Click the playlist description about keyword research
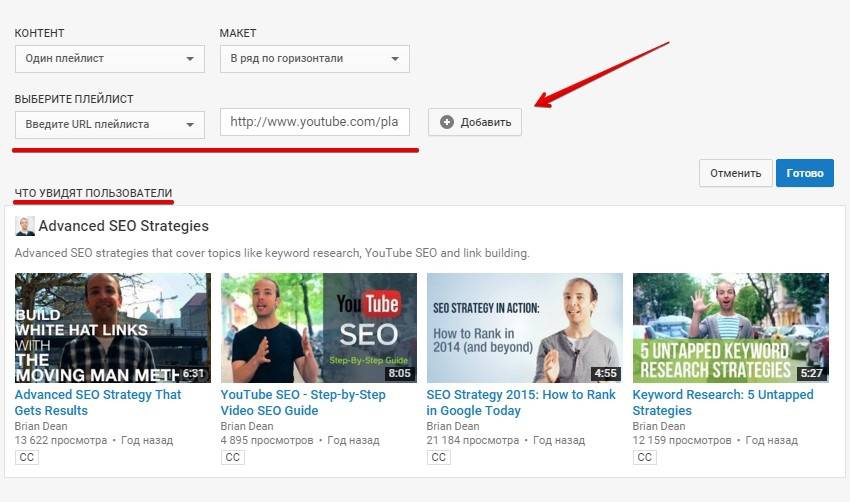 tap(272, 253)
